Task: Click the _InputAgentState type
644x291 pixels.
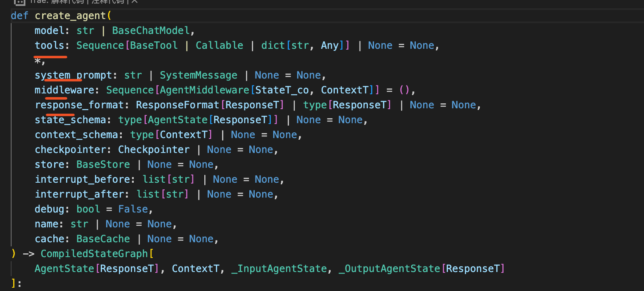Action: [279, 269]
